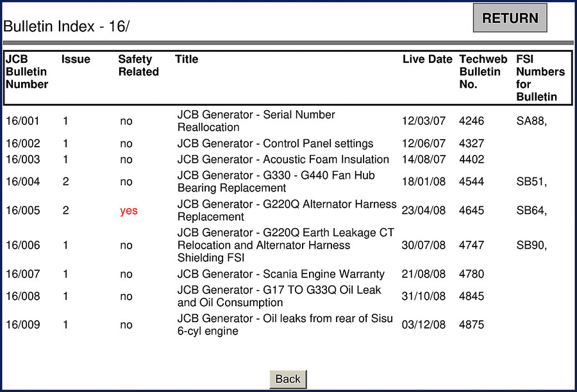Click the 'Live Date' column header
This screenshot has height=392, width=577.
tap(427, 59)
